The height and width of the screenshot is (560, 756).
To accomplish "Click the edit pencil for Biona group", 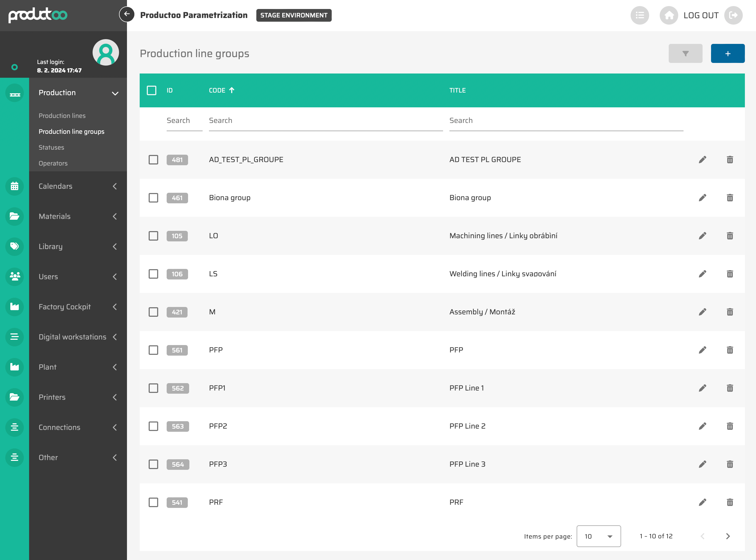I will (x=702, y=198).
